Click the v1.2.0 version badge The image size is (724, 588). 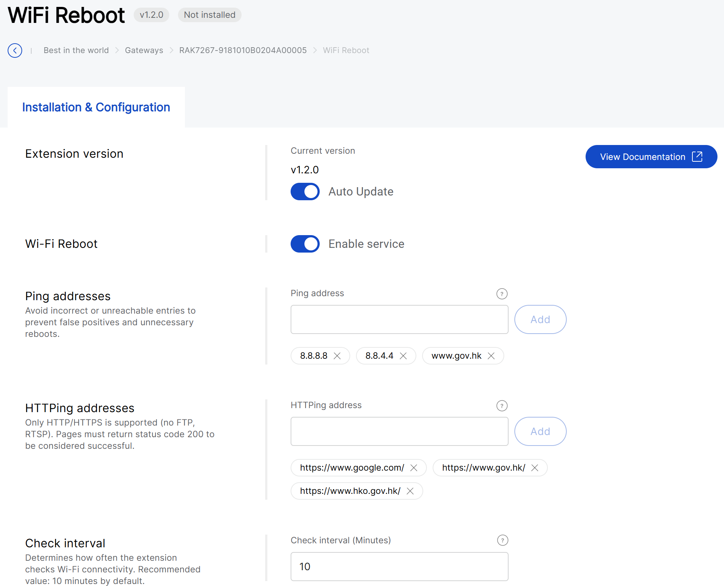[151, 15]
